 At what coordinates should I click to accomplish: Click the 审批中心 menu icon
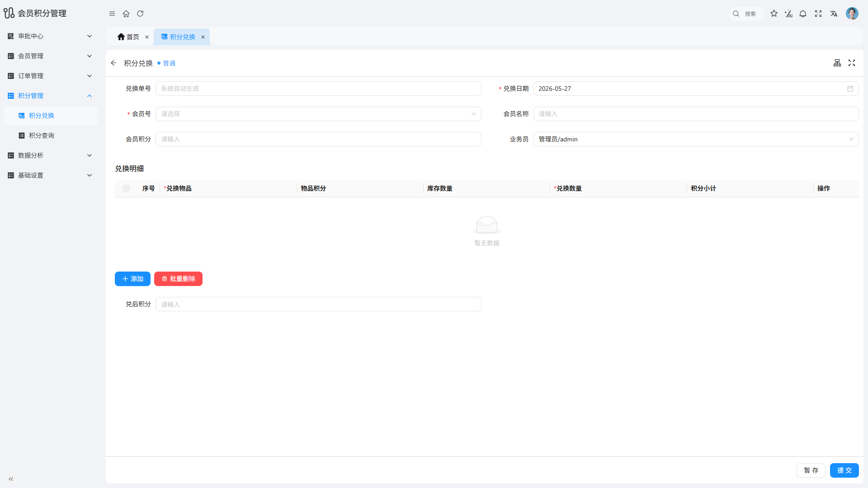click(11, 36)
